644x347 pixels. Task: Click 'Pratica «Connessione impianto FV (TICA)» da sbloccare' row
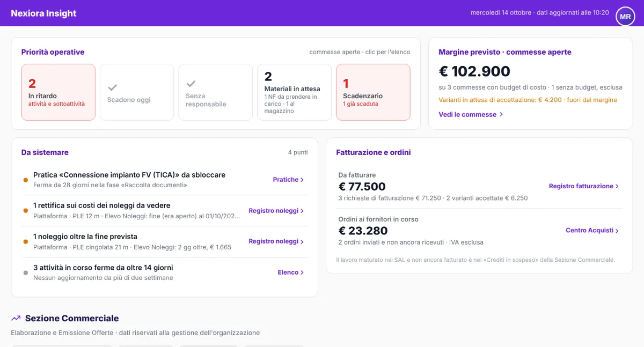click(x=164, y=180)
